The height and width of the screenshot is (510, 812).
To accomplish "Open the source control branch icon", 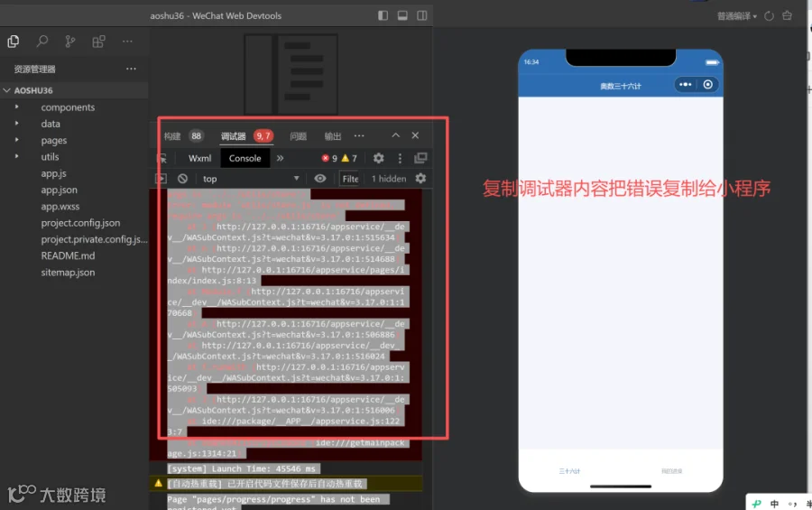I will [69, 42].
